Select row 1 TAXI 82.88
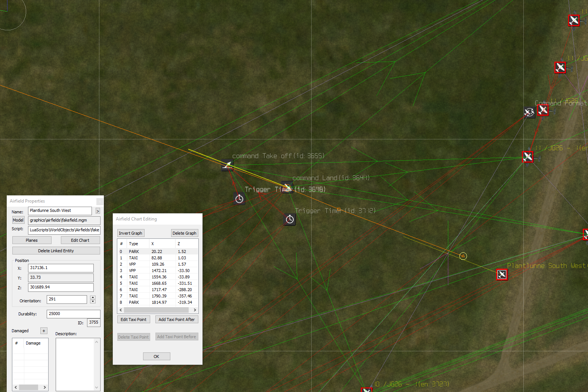This screenshot has height=392, width=588. click(158, 258)
